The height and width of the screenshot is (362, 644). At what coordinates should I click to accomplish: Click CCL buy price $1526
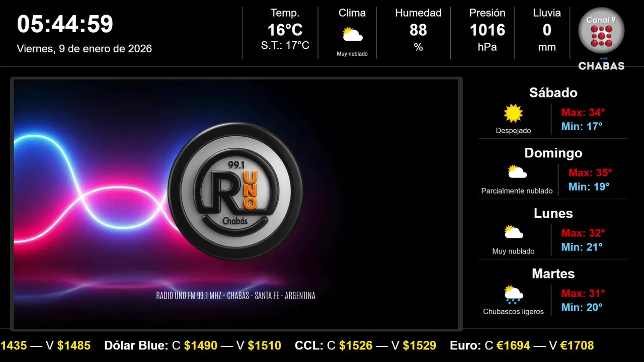tap(356, 346)
